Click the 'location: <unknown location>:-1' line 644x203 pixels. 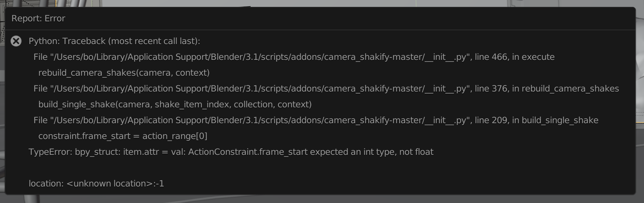click(x=97, y=183)
